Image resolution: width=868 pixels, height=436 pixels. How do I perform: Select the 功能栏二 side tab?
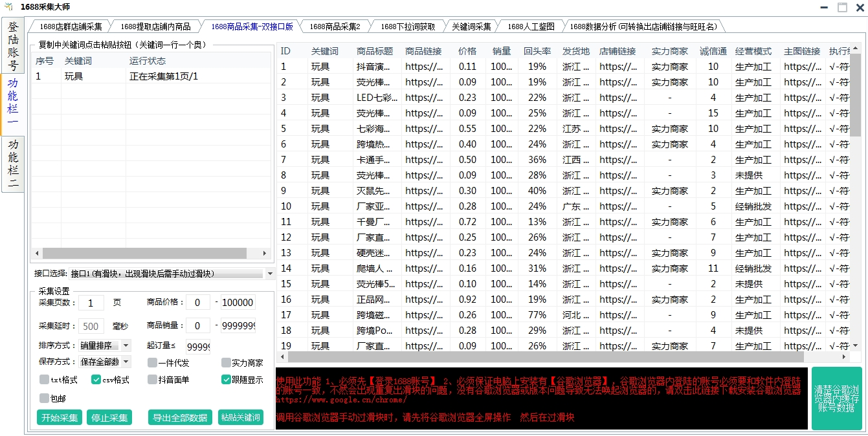pos(13,164)
